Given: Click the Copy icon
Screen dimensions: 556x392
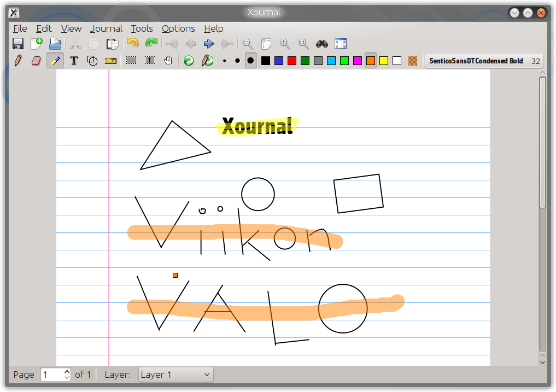Looking at the screenshot, I should point(93,44).
